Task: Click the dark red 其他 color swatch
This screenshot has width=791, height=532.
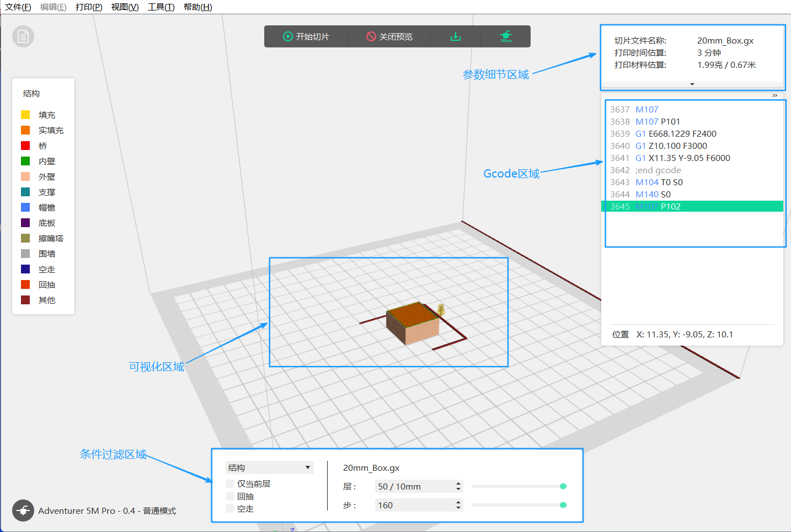Action: click(x=25, y=300)
